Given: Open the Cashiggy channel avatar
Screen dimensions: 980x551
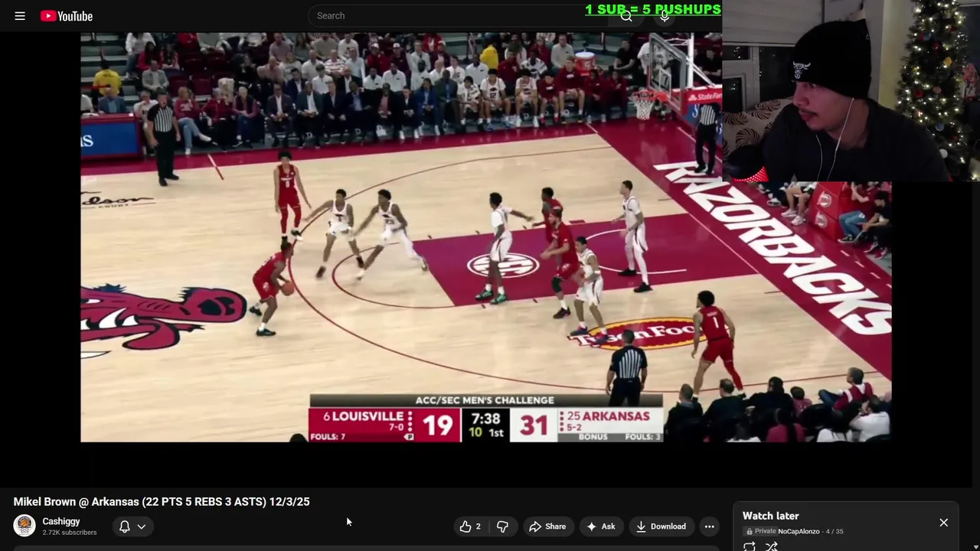Looking at the screenshot, I should point(24,526).
